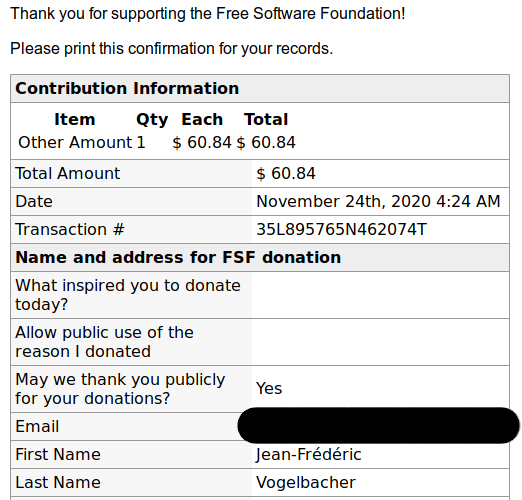Click the Name and address section header

pos(178,257)
